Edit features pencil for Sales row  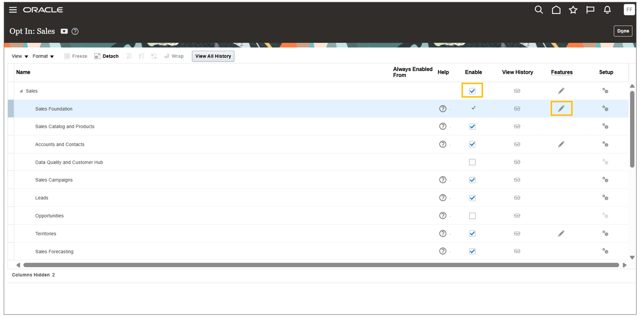(x=561, y=91)
